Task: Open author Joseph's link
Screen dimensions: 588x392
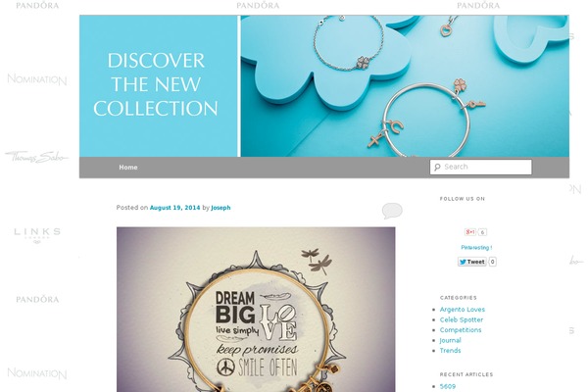Action: coord(220,208)
